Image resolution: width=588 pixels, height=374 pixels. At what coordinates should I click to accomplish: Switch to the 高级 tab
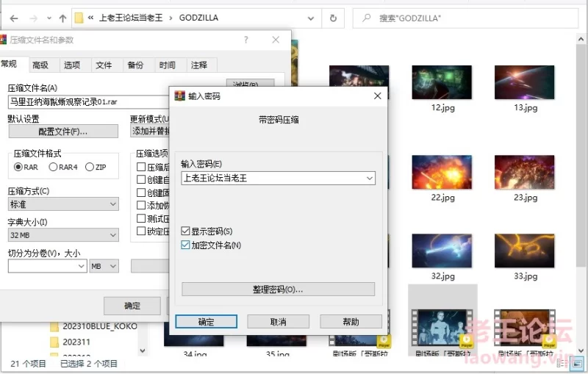click(40, 65)
